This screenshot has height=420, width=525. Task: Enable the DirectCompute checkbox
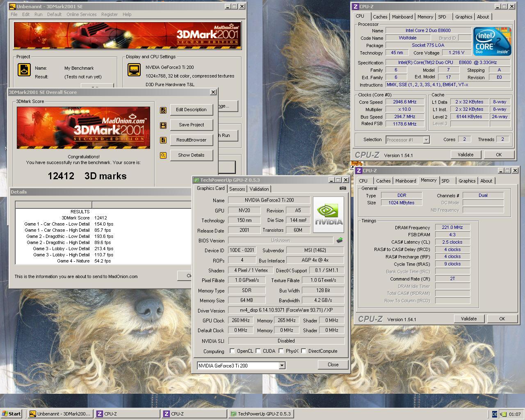pyautogui.click(x=304, y=351)
